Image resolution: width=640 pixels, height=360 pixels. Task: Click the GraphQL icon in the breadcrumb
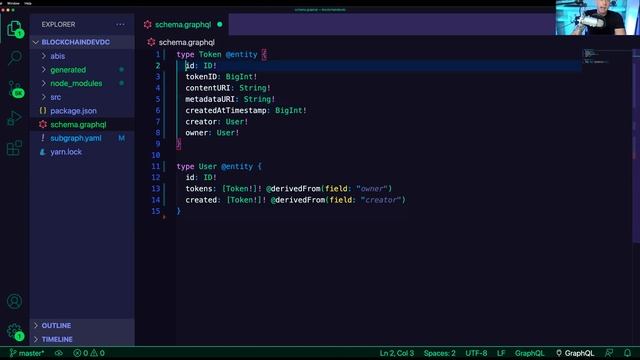[151, 42]
